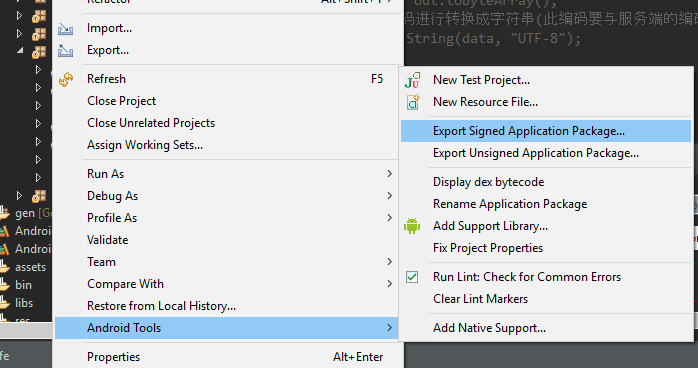Select Export... from the context menu

click(108, 50)
